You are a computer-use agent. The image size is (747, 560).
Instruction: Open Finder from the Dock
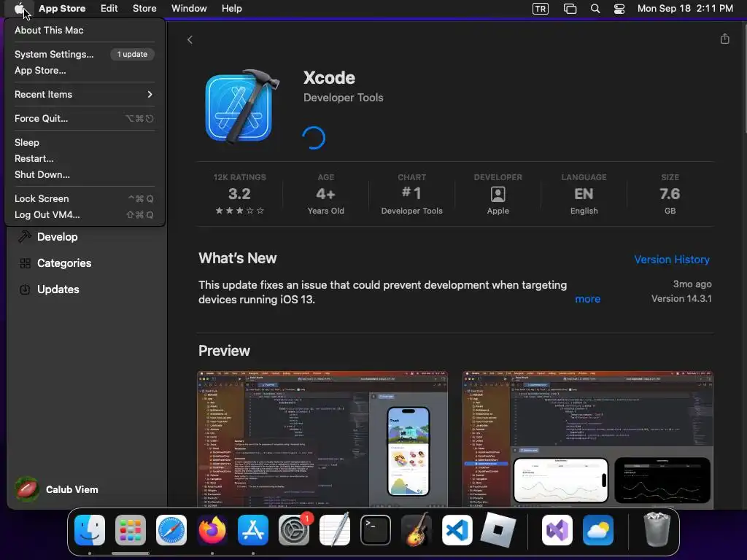90,530
